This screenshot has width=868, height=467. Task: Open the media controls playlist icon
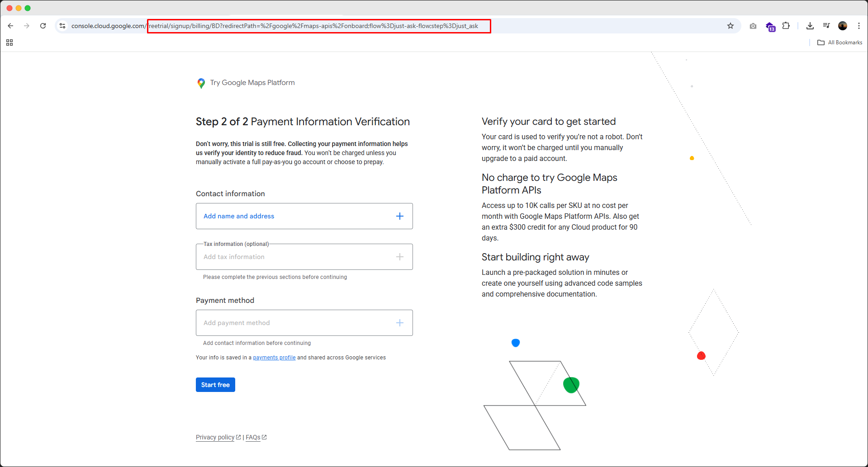pyautogui.click(x=826, y=26)
